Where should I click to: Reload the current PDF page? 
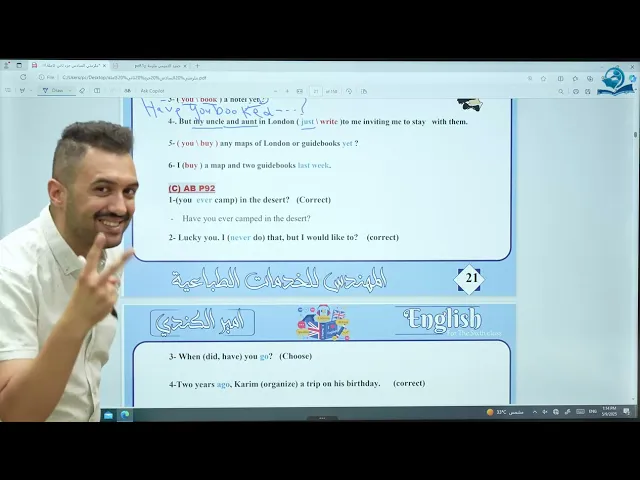[23, 77]
